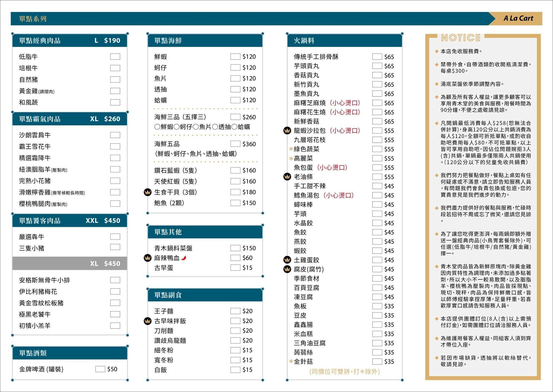Click the 單點霸氣肉品 section header
The height and width of the screenshot is (392, 553).
[x=70, y=119]
